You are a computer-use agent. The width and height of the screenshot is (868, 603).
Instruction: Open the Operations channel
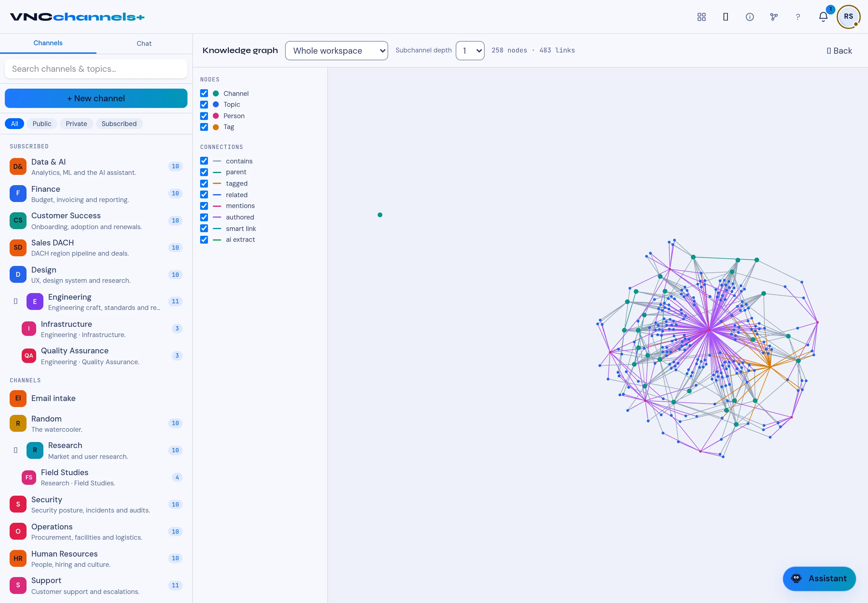(x=96, y=532)
